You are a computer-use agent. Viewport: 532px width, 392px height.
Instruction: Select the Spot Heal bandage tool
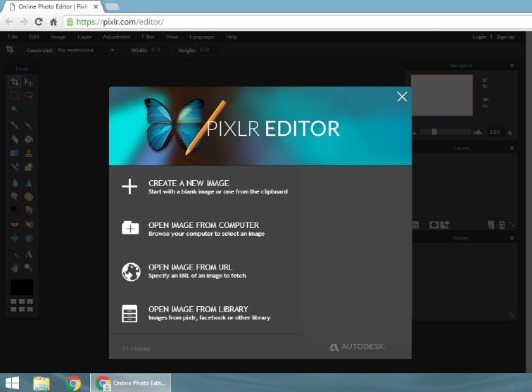(28, 224)
